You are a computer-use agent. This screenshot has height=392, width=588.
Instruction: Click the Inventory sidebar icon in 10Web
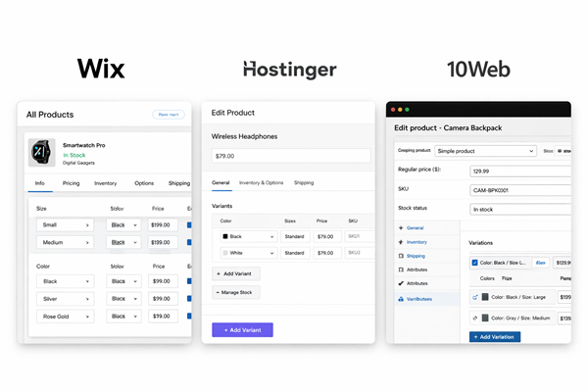pyautogui.click(x=400, y=241)
